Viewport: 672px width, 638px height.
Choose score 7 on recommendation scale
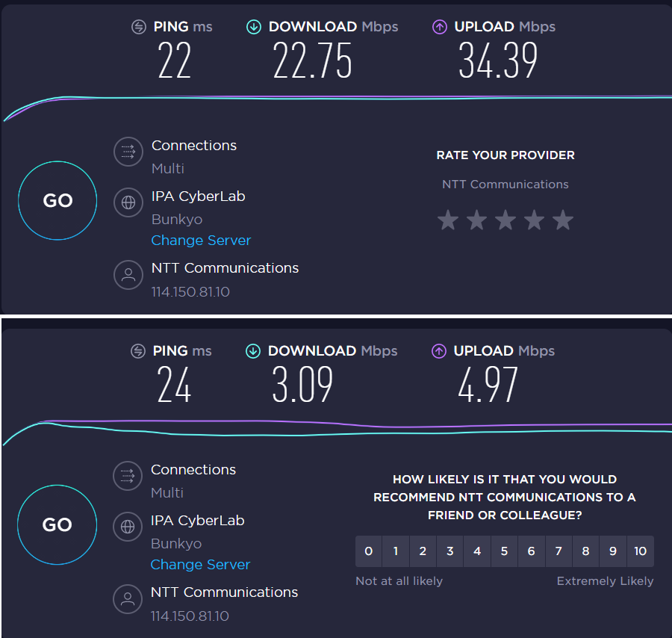(559, 551)
